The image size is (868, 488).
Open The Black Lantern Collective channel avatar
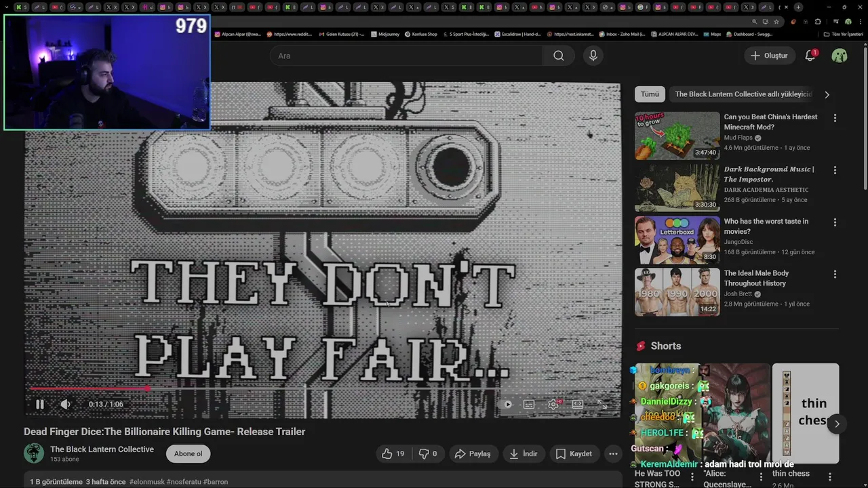coord(34,453)
